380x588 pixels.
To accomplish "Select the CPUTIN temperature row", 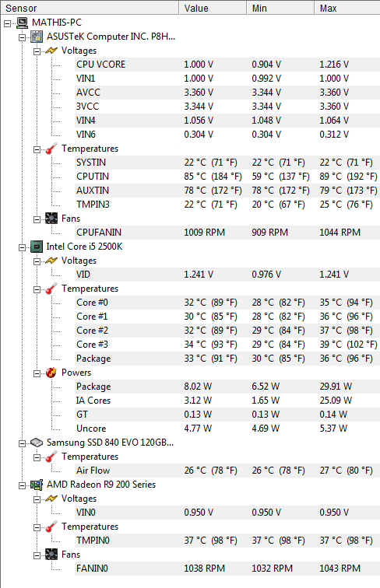I will pyautogui.click(x=227, y=177).
